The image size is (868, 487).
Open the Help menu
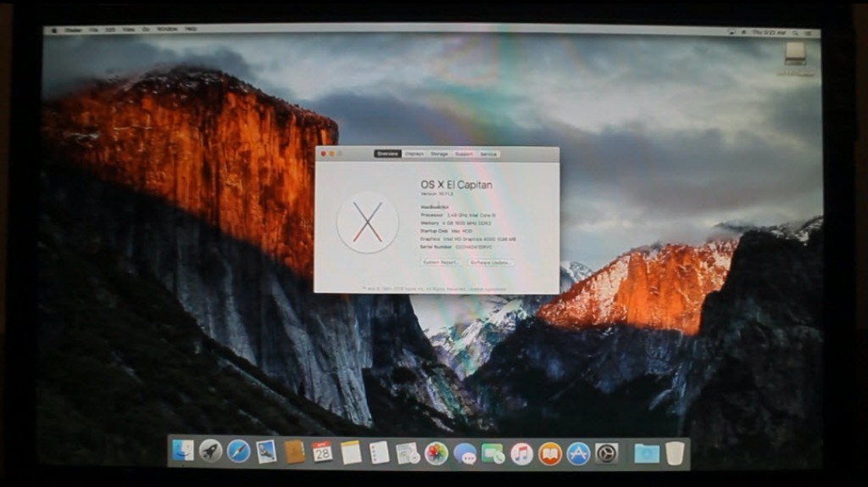pos(191,29)
